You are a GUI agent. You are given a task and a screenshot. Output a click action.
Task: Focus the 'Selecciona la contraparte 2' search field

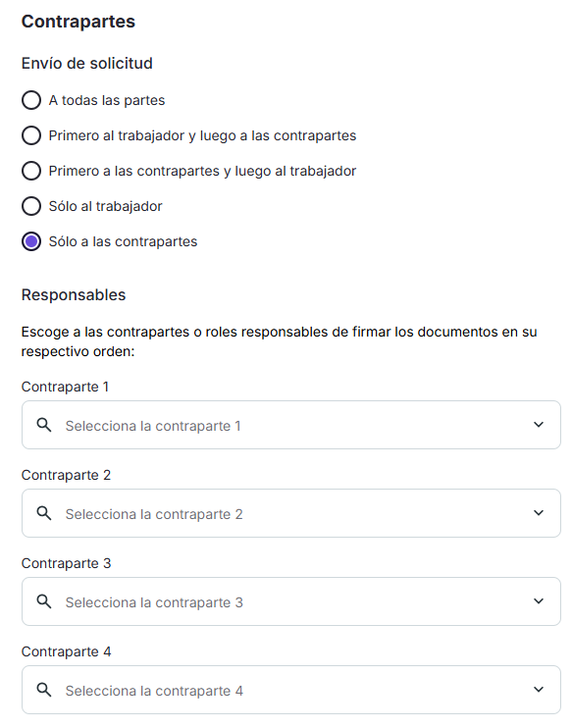click(x=291, y=513)
